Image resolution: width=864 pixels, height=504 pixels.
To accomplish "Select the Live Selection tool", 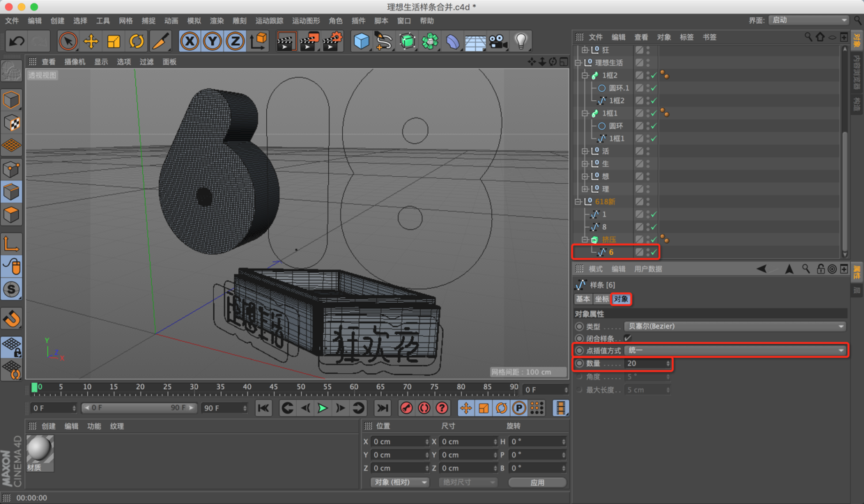I will click(x=68, y=41).
